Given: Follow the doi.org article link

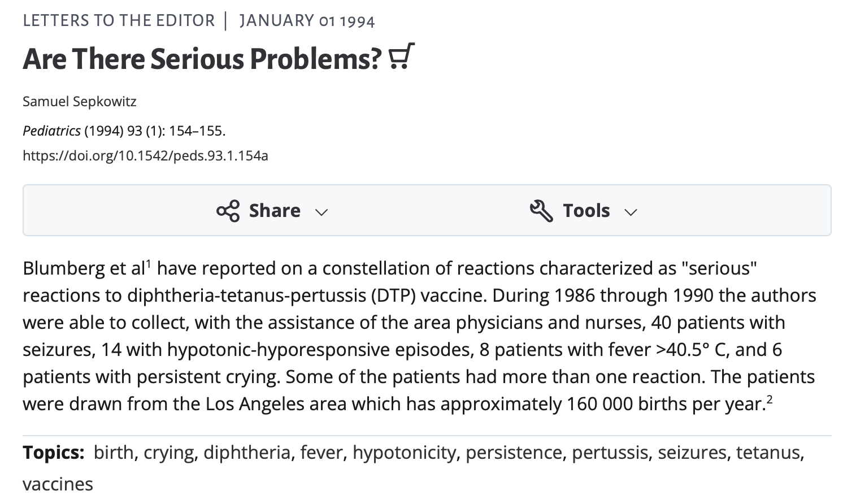Looking at the screenshot, I should point(145,155).
